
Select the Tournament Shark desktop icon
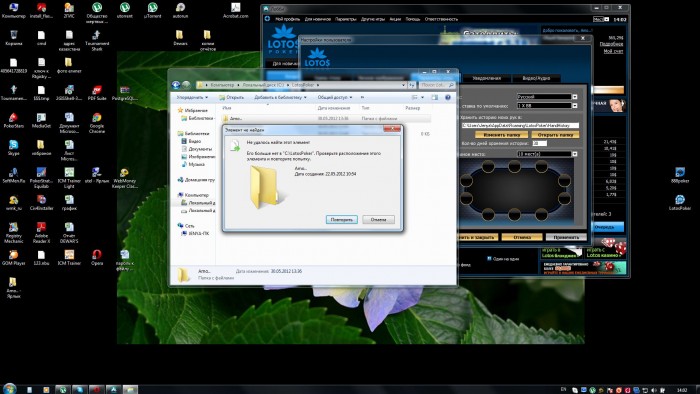(x=96, y=41)
